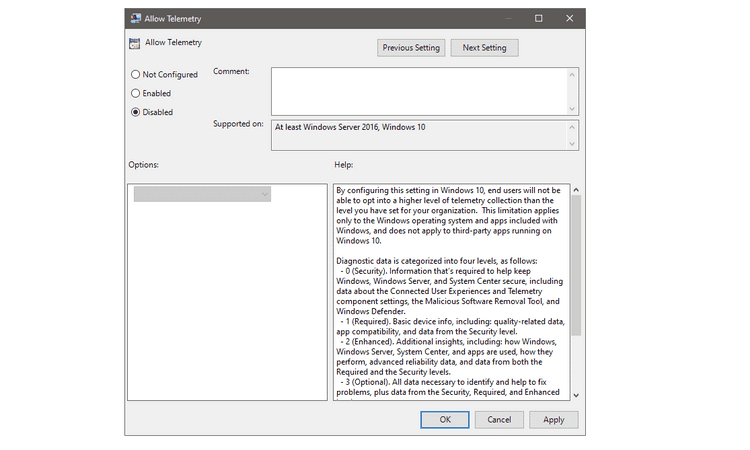This screenshot has height=450, width=750.
Task: Click the Apply button
Action: click(553, 420)
